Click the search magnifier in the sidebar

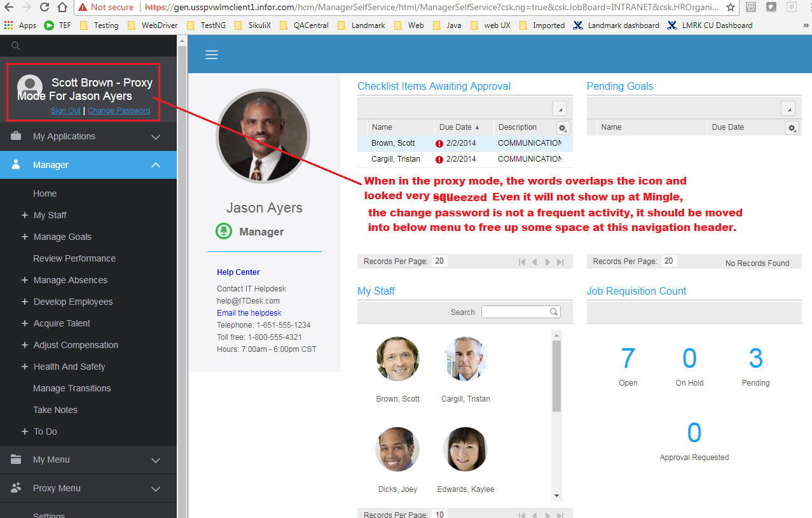point(16,46)
